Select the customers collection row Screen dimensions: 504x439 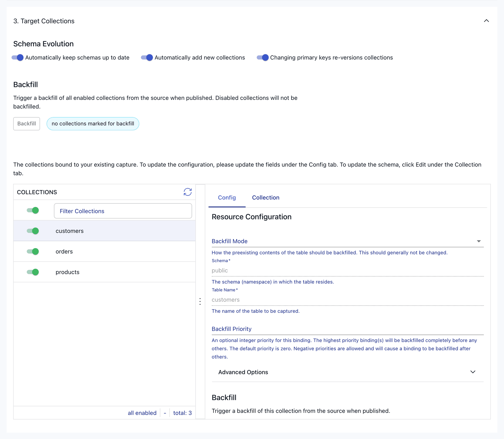pos(105,231)
